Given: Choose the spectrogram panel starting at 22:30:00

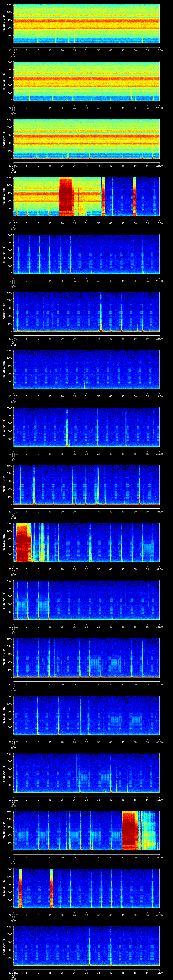Looking at the screenshot, I should pyautogui.click(x=86, y=485).
